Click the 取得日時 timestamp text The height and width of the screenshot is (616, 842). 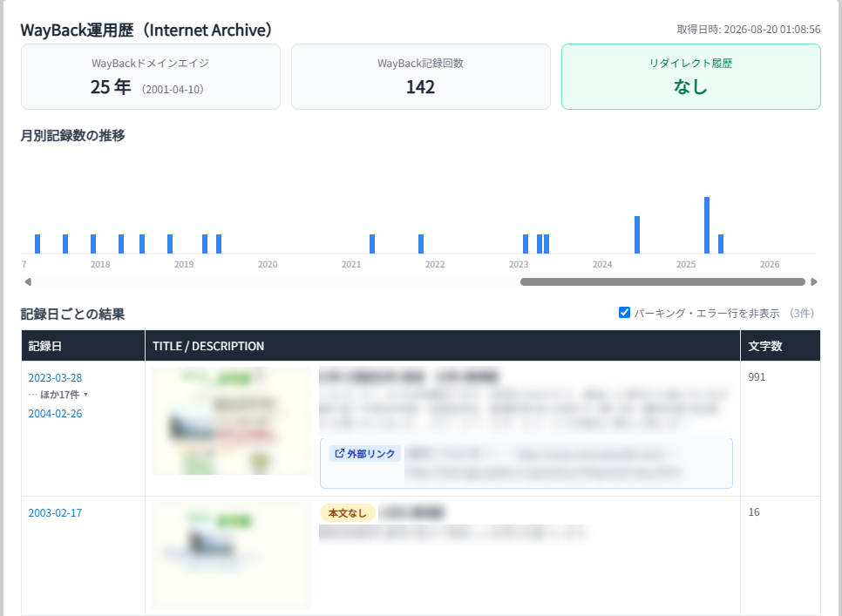click(749, 30)
